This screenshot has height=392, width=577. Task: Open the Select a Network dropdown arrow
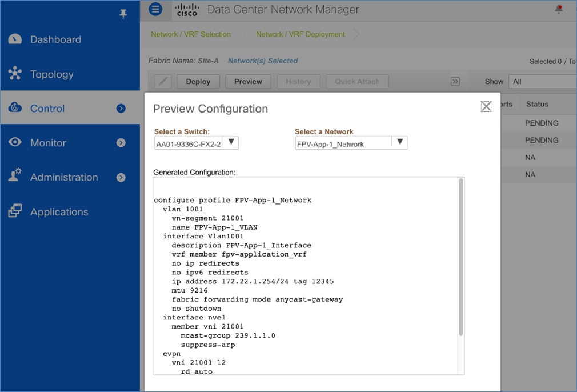pyautogui.click(x=400, y=142)
